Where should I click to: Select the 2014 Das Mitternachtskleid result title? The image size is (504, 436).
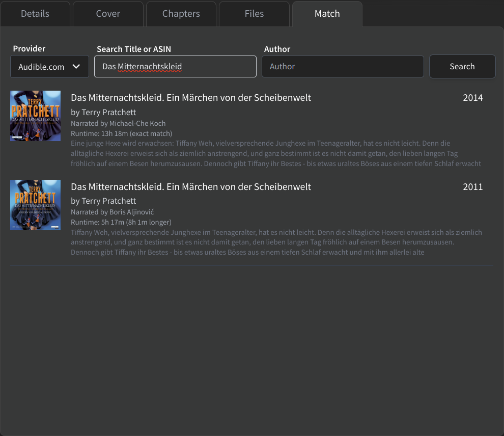[191, 98]
